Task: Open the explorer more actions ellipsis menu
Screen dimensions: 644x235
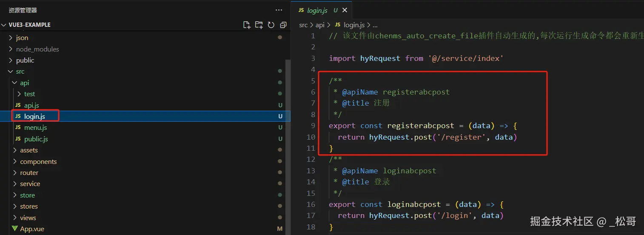Action: coord(279,10)
